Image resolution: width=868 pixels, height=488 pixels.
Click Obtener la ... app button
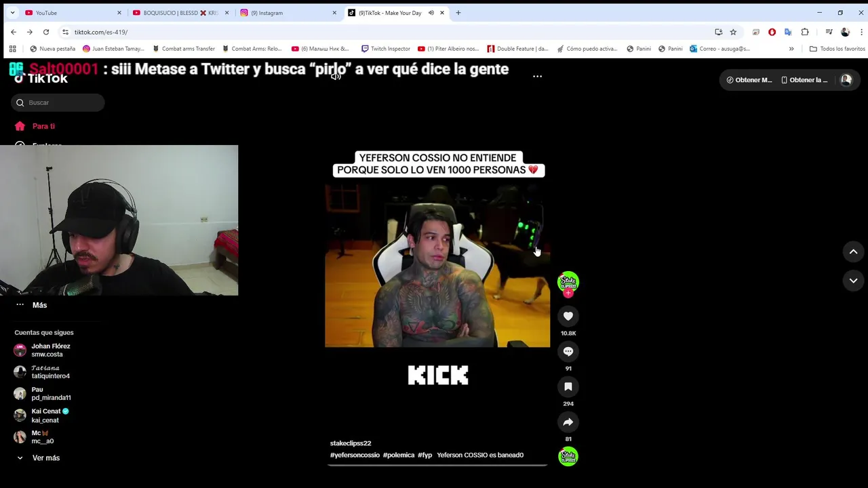pos(804,80)
